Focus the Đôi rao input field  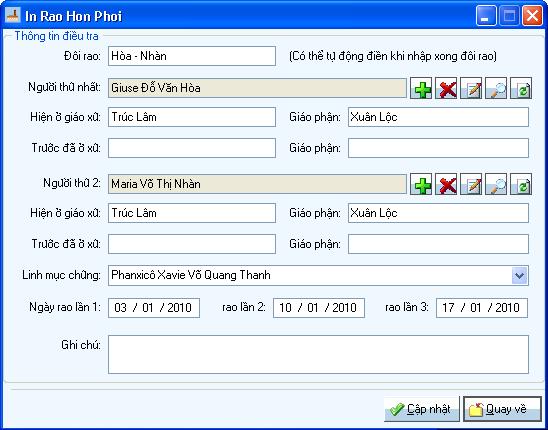coord(192,56)
